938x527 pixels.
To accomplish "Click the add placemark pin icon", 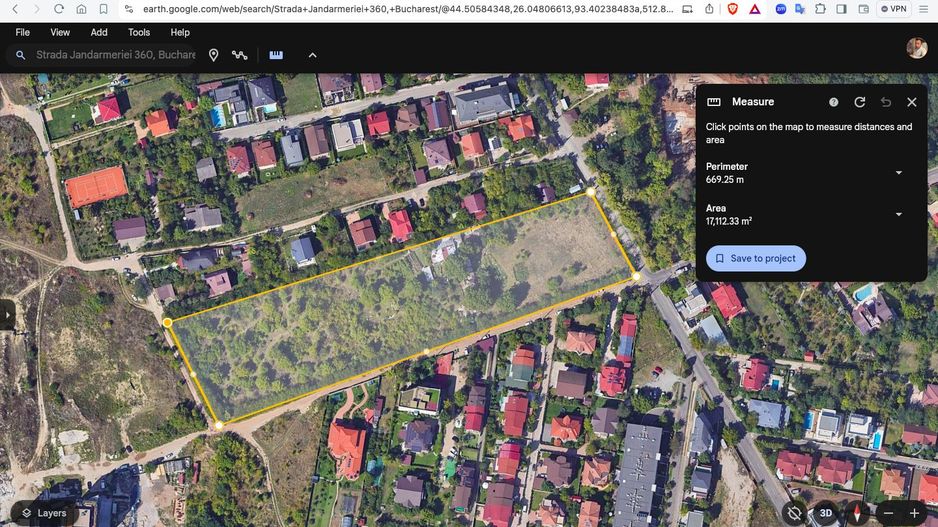I will point(213,55).
